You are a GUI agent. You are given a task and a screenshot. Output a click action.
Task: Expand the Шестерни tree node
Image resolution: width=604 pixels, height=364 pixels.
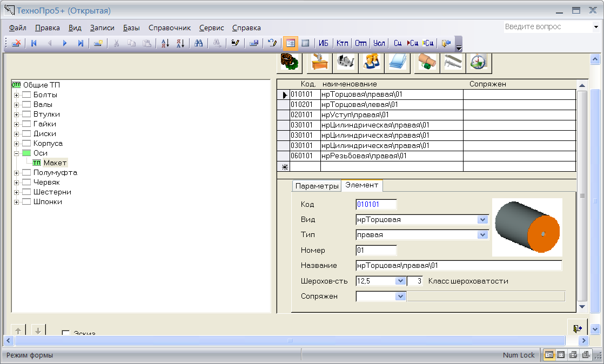coord(17,192)
